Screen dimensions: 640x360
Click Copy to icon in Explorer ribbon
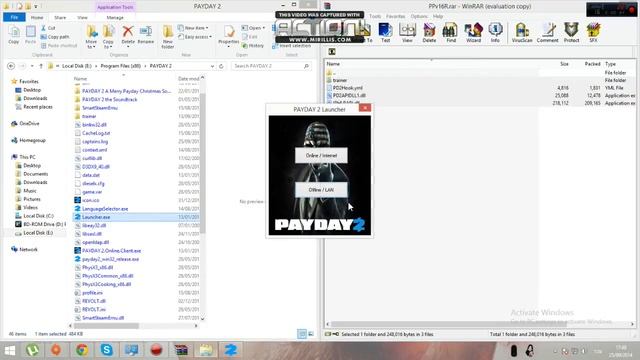[108, 37]
